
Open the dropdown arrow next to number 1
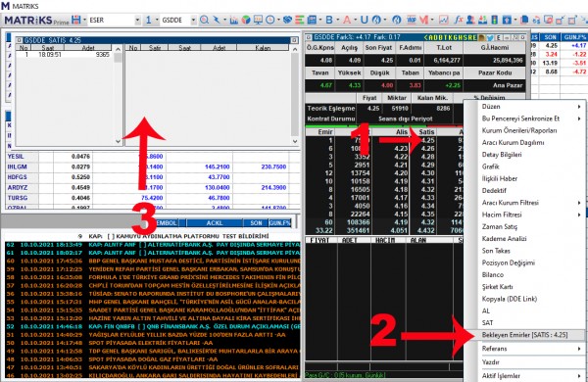[x=157, y=21]
